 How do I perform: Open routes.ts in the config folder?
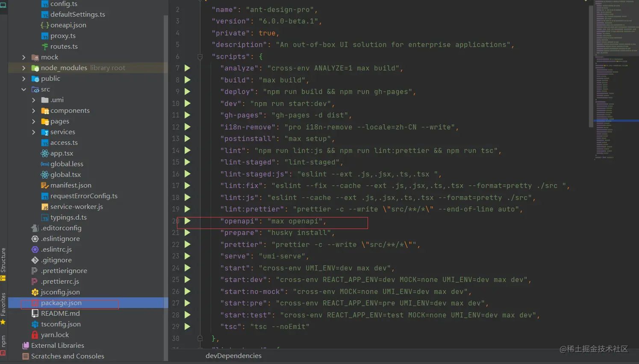tap(64, 47)
